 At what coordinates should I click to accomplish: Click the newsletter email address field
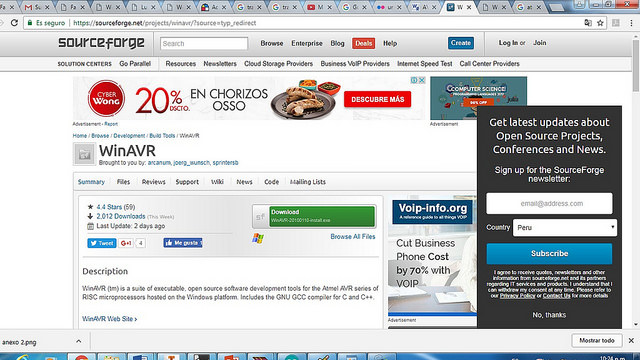pos(549,203)
